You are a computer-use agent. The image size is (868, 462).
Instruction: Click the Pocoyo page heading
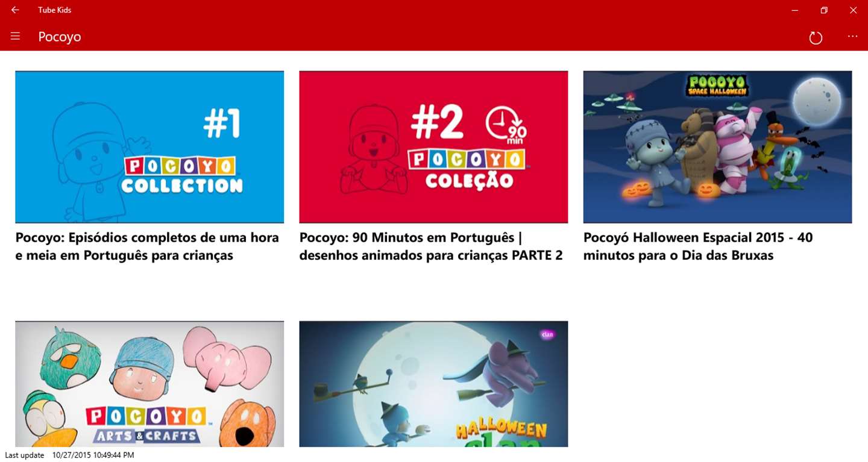tap(60, 37)
